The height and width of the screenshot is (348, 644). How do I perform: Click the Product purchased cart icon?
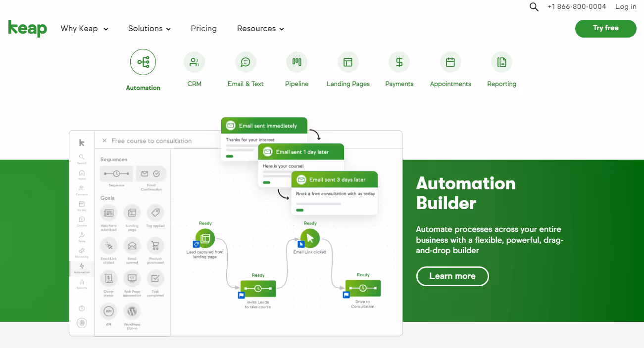click(155, 246)
